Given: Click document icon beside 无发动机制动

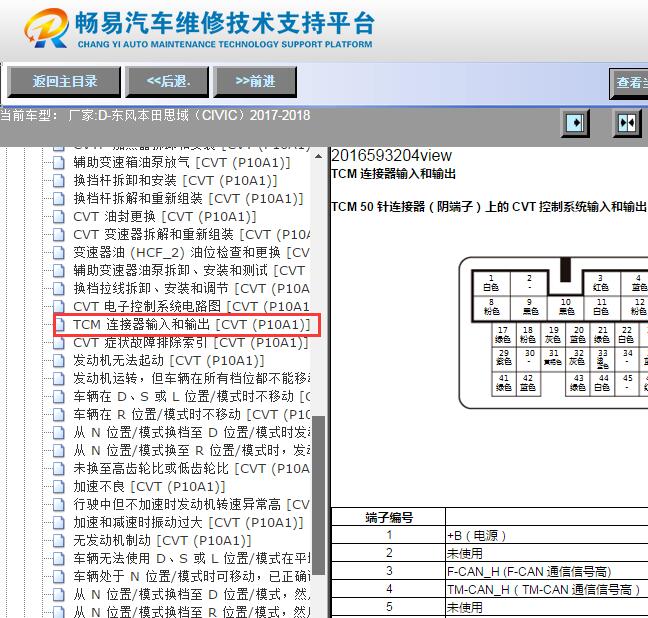Looking at the screenshot, I should point(59,541).
